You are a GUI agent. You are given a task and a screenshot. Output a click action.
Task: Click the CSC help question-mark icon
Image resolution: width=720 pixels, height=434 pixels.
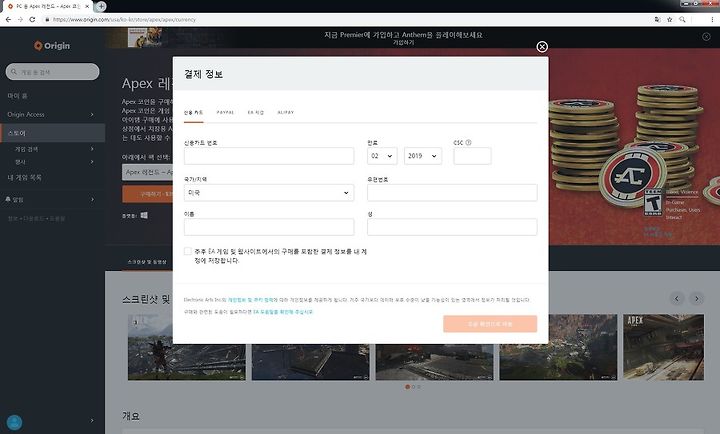pyautogui.click(x=468, y=142)
